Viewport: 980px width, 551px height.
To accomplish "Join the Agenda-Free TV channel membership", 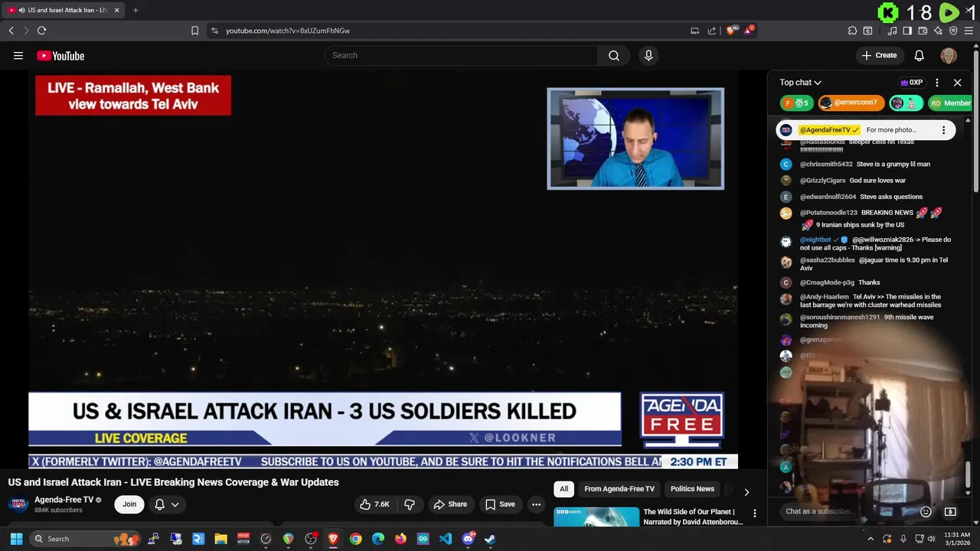I will [129, 504].
